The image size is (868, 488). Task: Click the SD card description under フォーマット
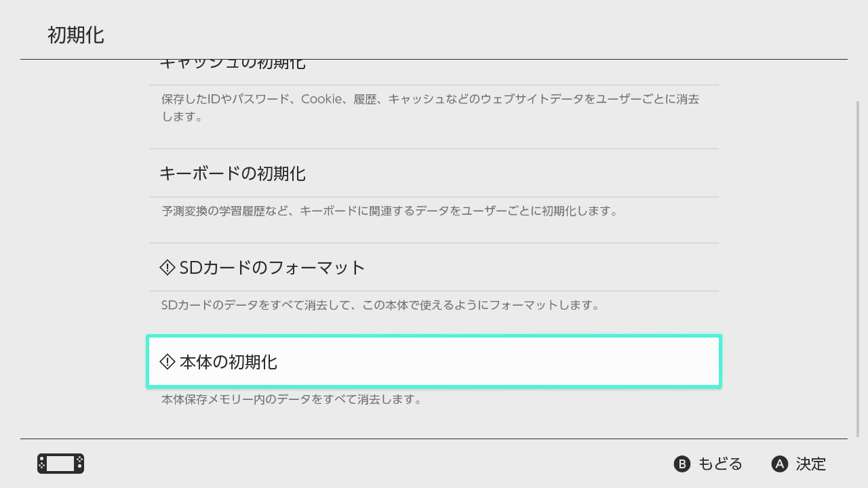point(380,305)
